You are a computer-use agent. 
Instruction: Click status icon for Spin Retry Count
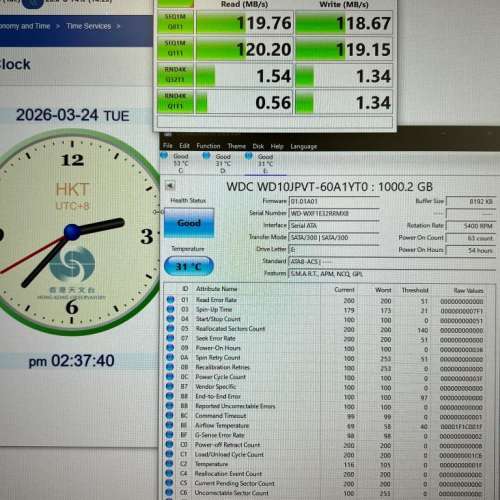coord(170,358)
